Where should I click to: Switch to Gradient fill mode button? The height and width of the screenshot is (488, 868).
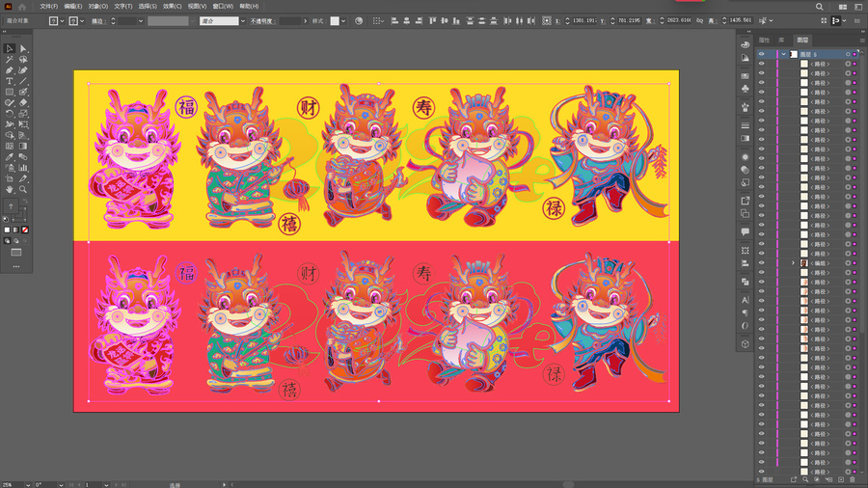tap(16, 230)
